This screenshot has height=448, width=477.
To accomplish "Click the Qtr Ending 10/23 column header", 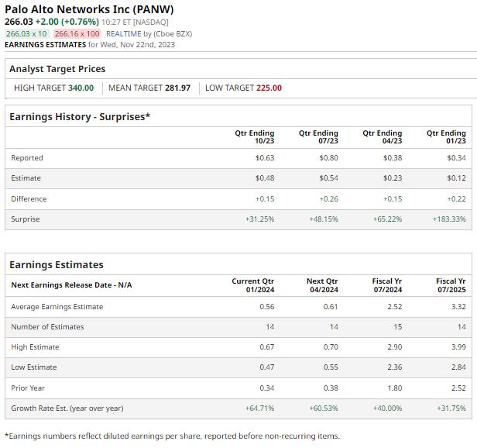I will tap(255, 137).
